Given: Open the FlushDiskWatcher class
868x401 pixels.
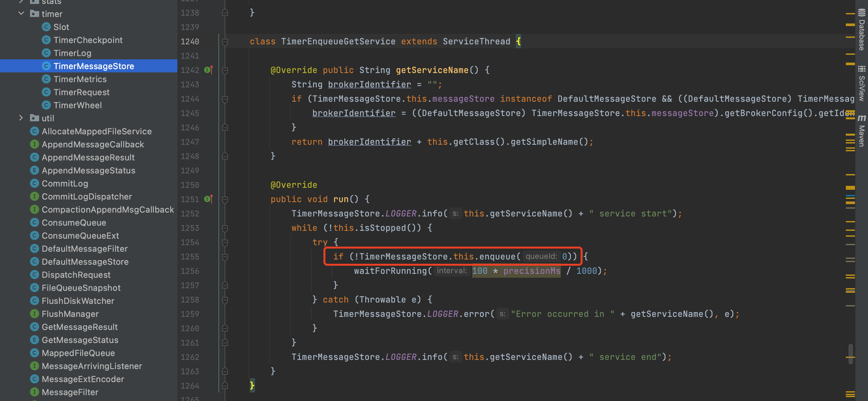Looking at the screenshot, I should coord(78,301).
